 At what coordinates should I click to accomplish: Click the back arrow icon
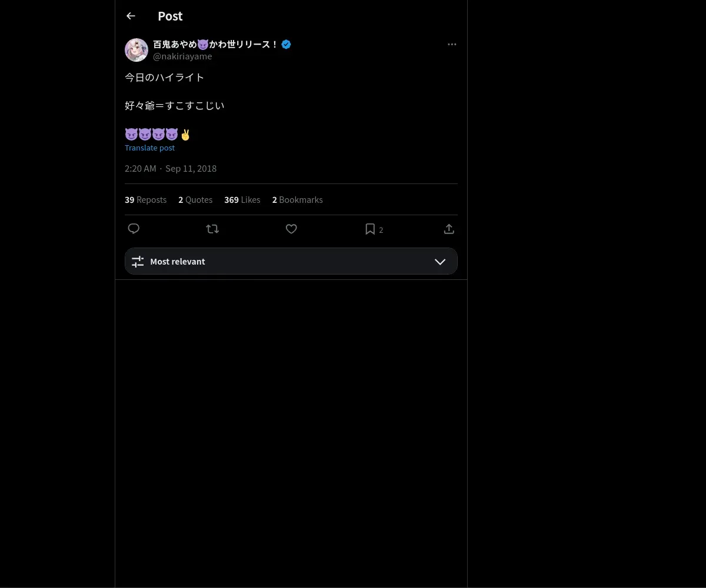131,16
